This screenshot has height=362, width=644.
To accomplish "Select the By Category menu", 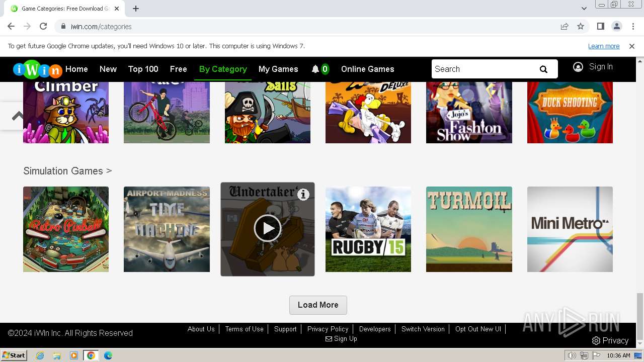I will coord(223,69).
